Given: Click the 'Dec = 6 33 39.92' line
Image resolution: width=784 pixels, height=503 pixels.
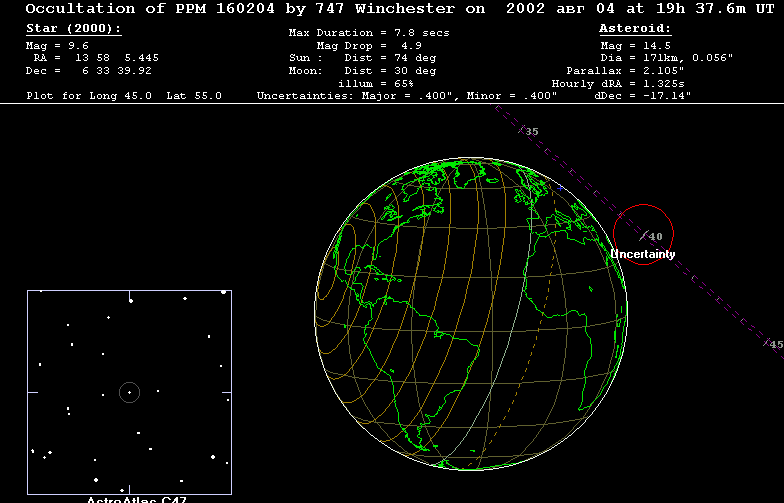Looking at the screenshot, I should click(88, 70).
